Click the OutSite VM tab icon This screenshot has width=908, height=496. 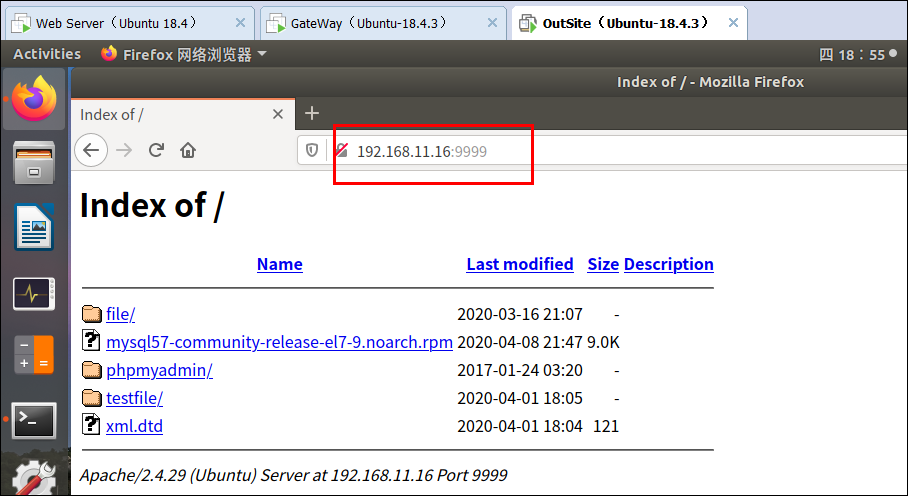click(x=528, y=24)
